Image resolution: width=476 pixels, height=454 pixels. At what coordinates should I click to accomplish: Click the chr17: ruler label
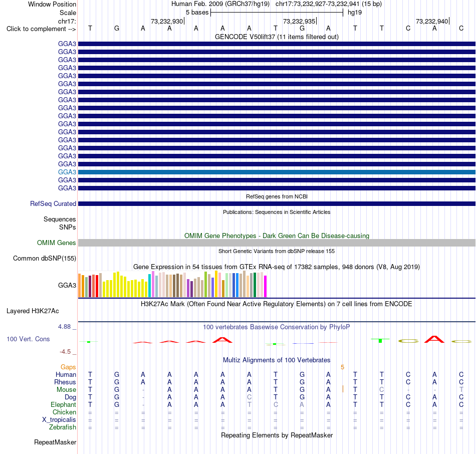click(x=67, y=21)
